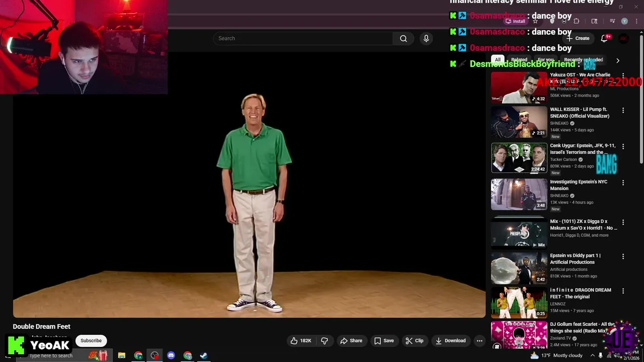Viewport: 644px width, 362px height.
Task: Open options for Epstein vs Diddy video
Action: (x=623, y=256)
